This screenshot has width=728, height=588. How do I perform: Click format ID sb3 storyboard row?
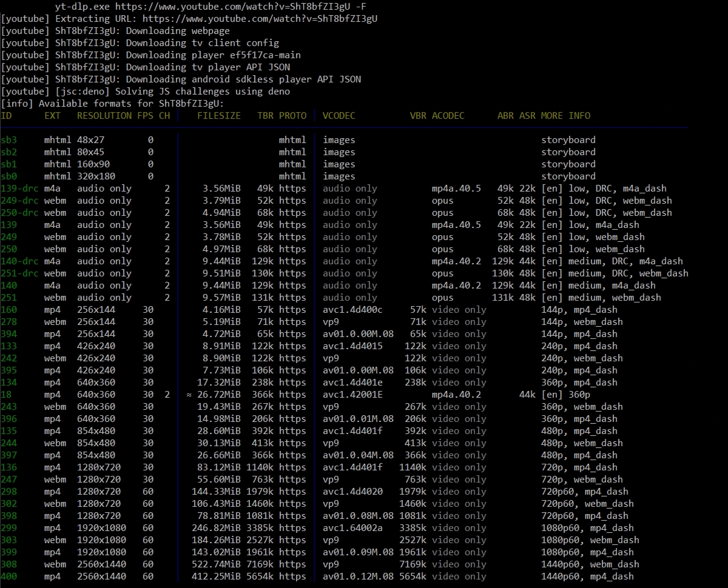[x=9, y=140]
